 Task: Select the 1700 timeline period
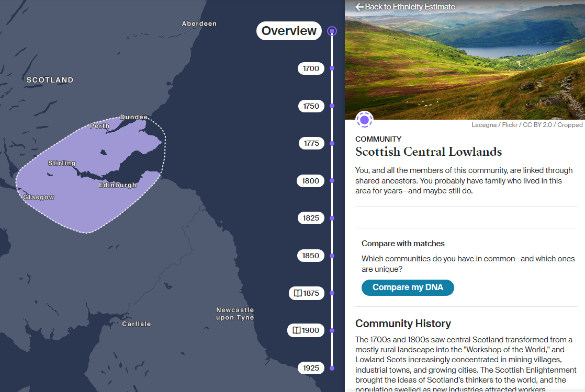coord(311,68)
